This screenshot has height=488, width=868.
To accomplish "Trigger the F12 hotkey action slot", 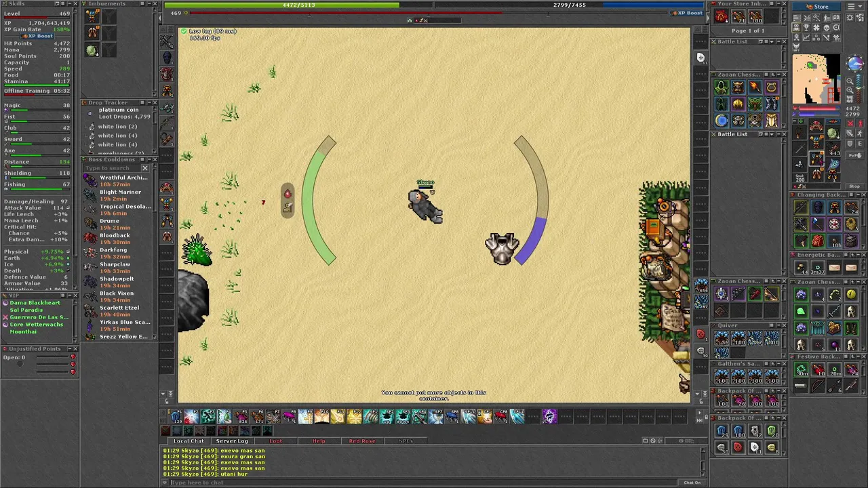I will tap(354, 416).
